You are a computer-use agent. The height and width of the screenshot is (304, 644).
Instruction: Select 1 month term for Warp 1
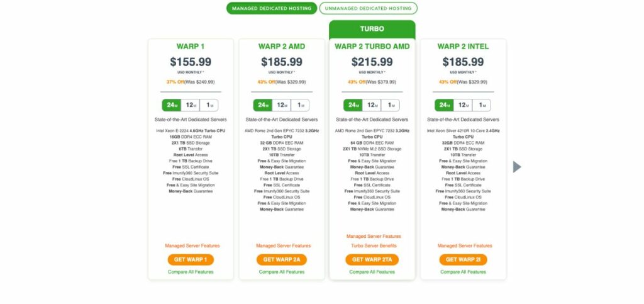209,105
